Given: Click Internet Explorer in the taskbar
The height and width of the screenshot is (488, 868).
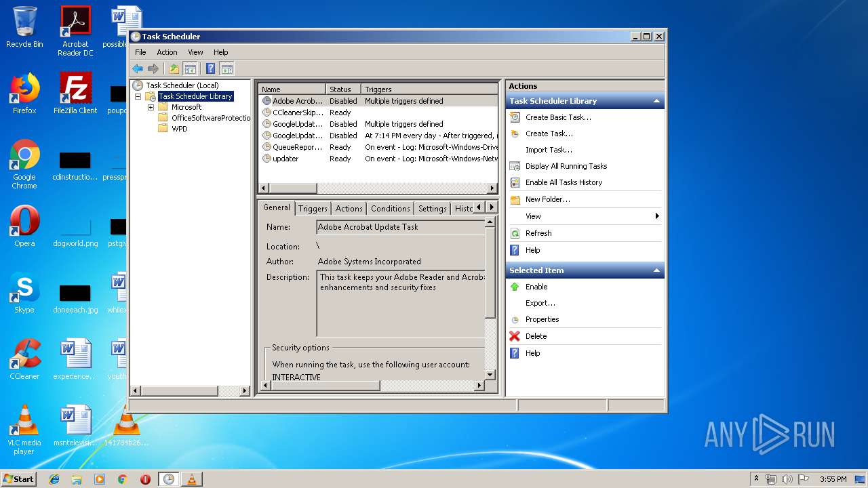Looking at the screenshot, I should point(54,479).
